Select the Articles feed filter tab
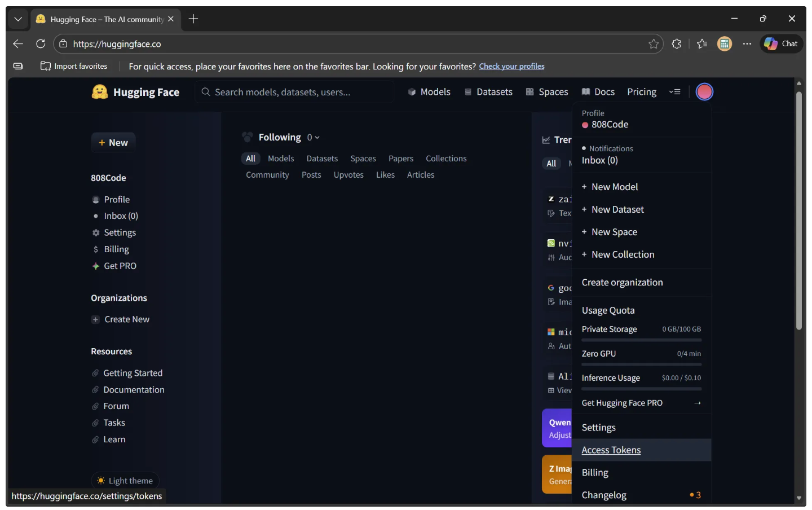This screenshot has width=812, height=510. click(x=421, y=175)
